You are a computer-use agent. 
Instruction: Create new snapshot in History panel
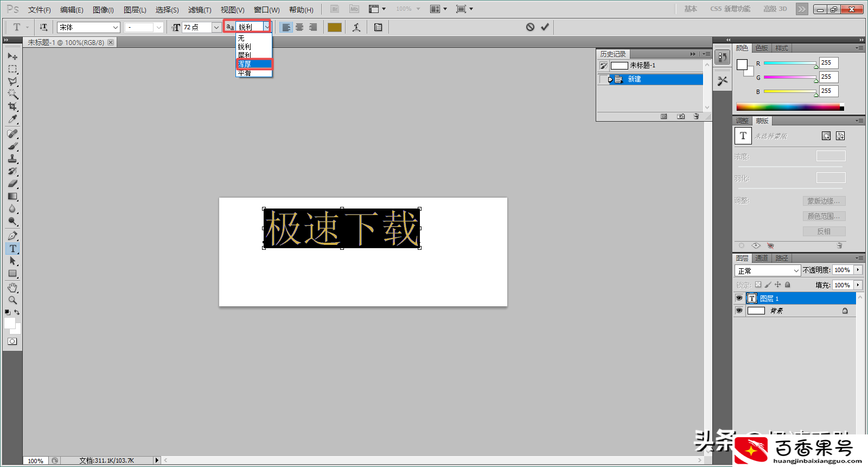(x=681, y=116)
